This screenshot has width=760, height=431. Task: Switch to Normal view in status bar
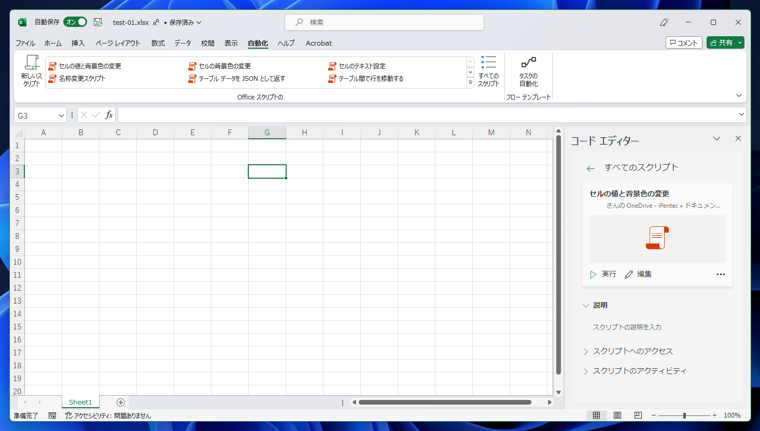[x=596, y=415]
